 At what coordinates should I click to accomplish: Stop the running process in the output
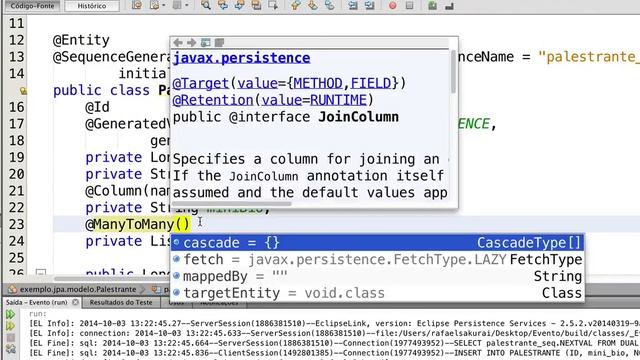coord(10,338)
